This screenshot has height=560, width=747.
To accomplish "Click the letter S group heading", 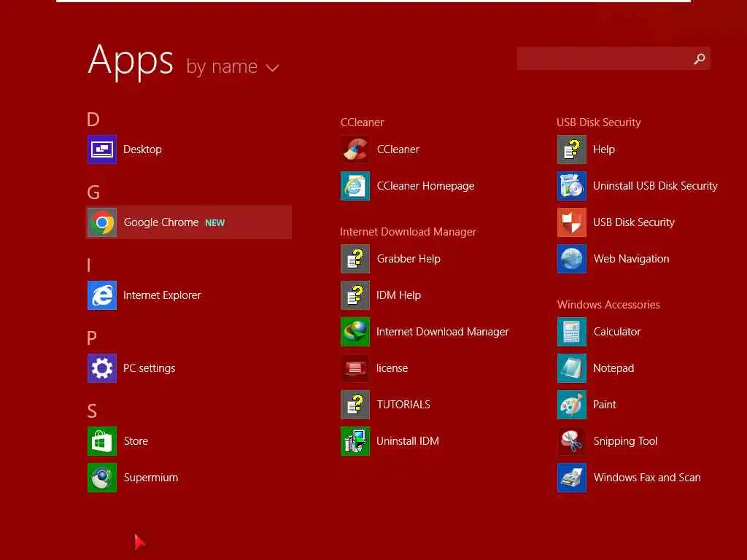I will pyautogui.click(x=92, y=411).
